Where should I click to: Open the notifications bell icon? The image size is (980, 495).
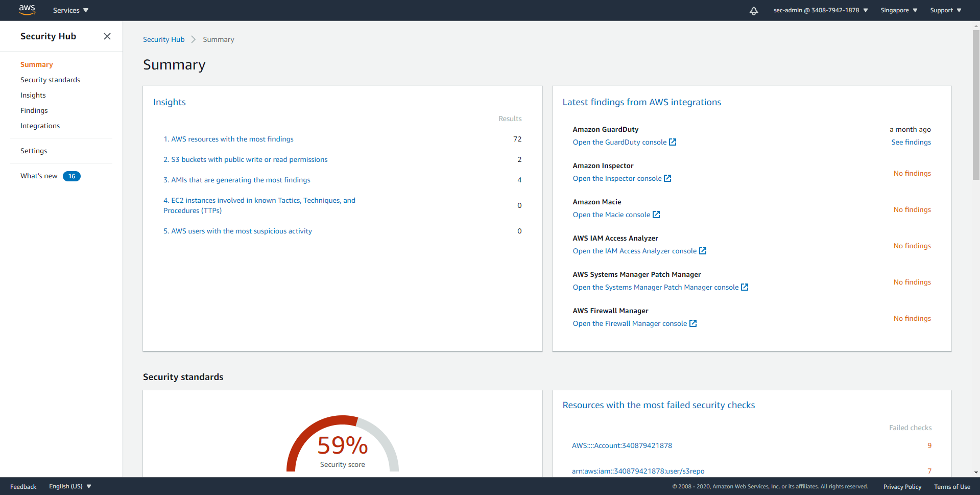(754, 11)
